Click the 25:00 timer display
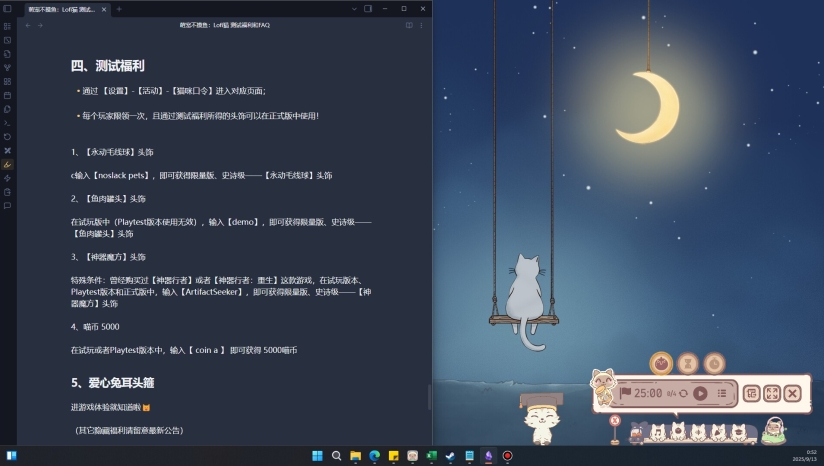 point(648,393)
